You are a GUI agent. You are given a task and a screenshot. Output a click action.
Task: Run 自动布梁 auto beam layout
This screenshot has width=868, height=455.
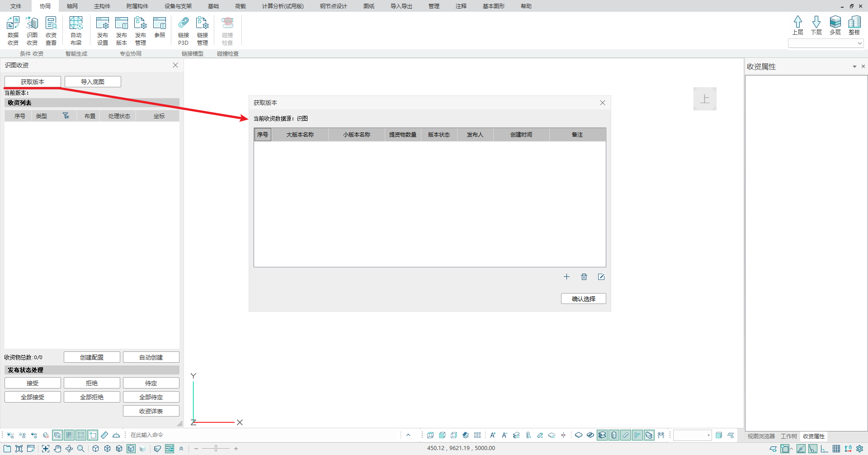tap(76, 31)
